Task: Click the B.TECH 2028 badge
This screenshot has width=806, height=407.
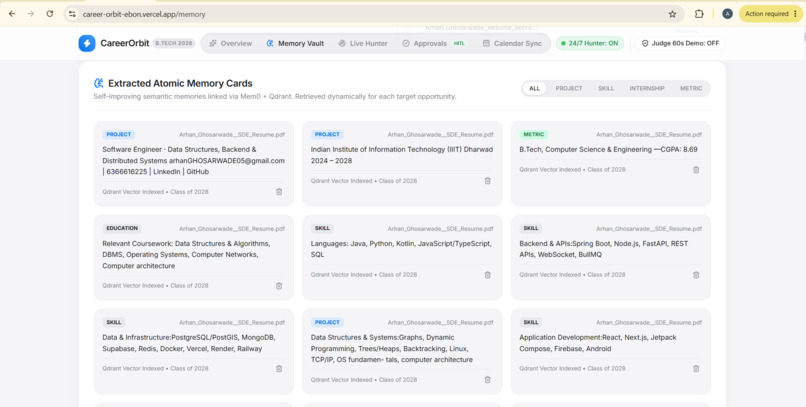Action: (x=174, y=44)
